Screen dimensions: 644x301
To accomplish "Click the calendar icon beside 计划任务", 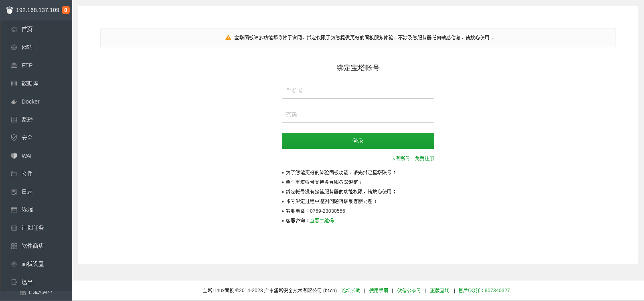I will coord(14,228).
